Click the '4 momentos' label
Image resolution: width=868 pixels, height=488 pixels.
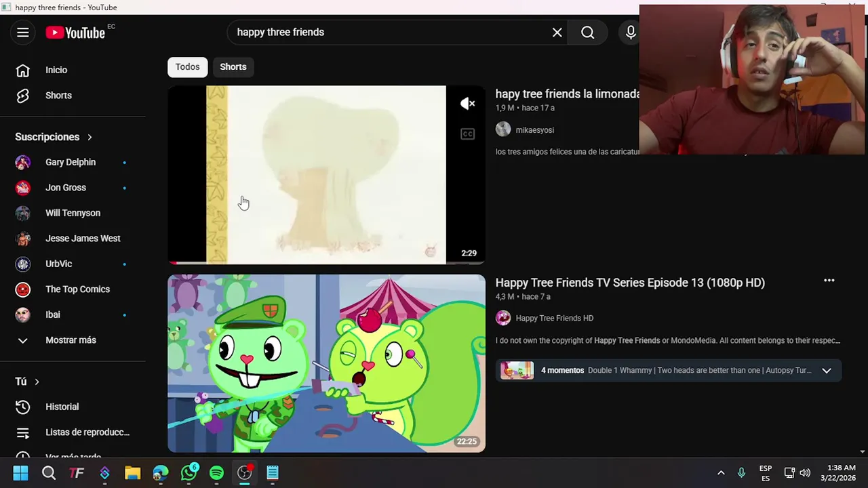click(563, 371)
